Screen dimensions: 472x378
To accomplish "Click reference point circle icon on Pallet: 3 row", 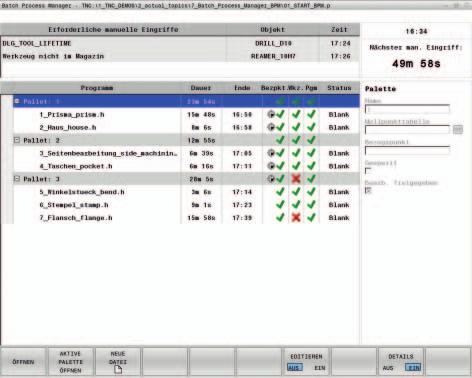I will coord(271,179).
